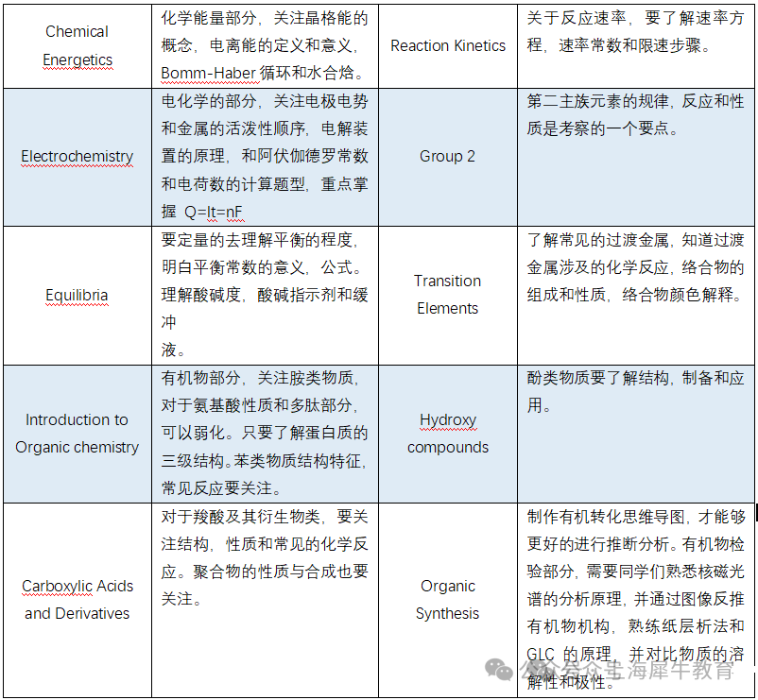Select the description containing "Q=It=nF"

pyautogui.click(x=265, y=157)
